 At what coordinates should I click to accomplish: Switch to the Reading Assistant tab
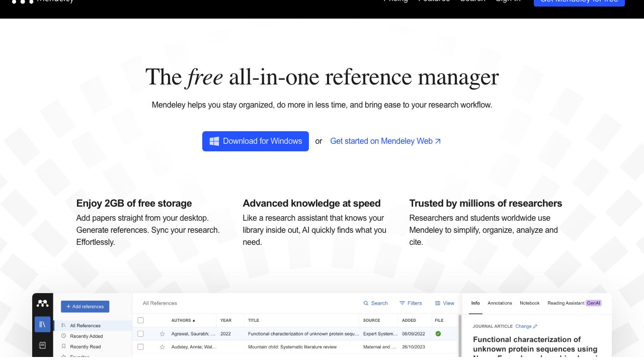[566, 303]
